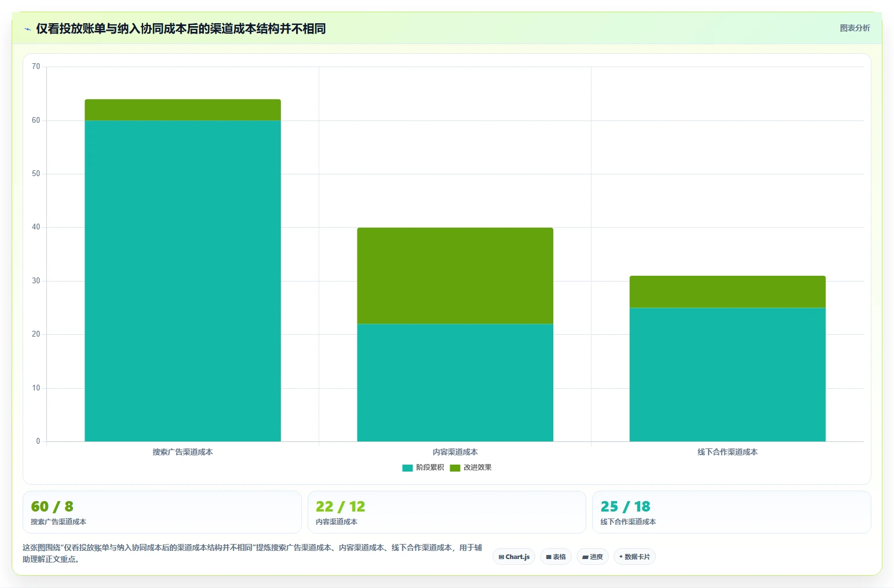The width and height of the screenshot is (894, 588).
Task: Click the chart title 仅看投放账单 heading
Action: [x=181, y=29]
